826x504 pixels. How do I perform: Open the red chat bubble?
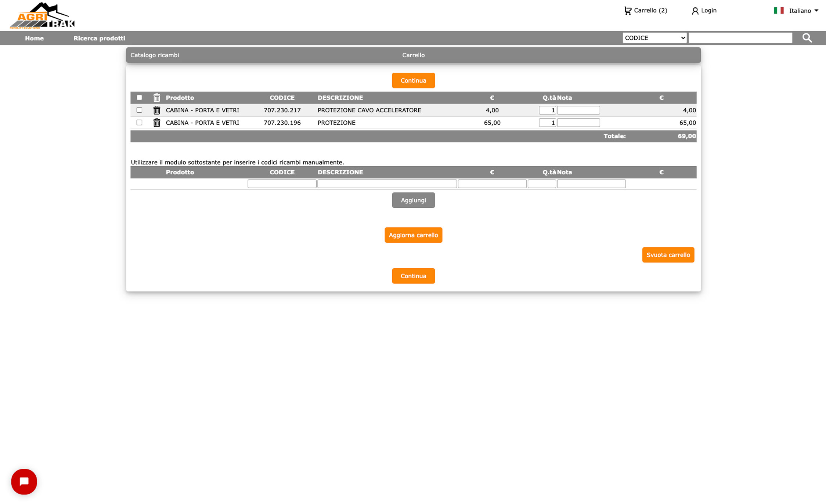[24, 482]
